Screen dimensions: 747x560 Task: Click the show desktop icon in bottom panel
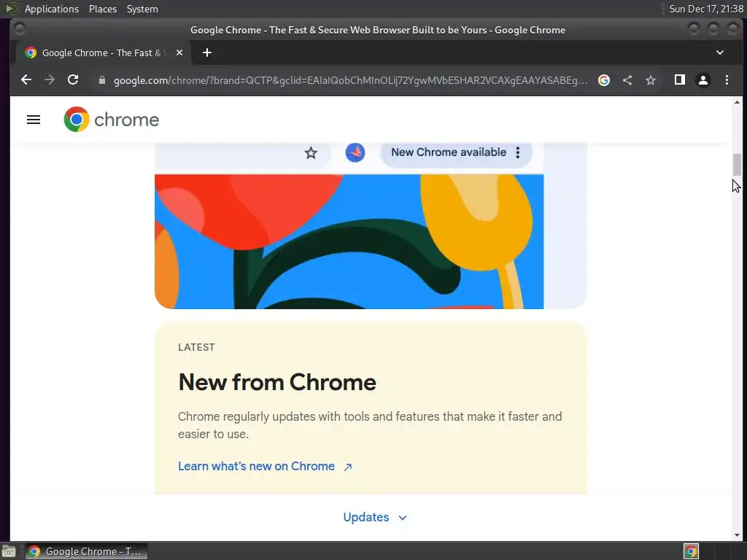pos(9,551)
